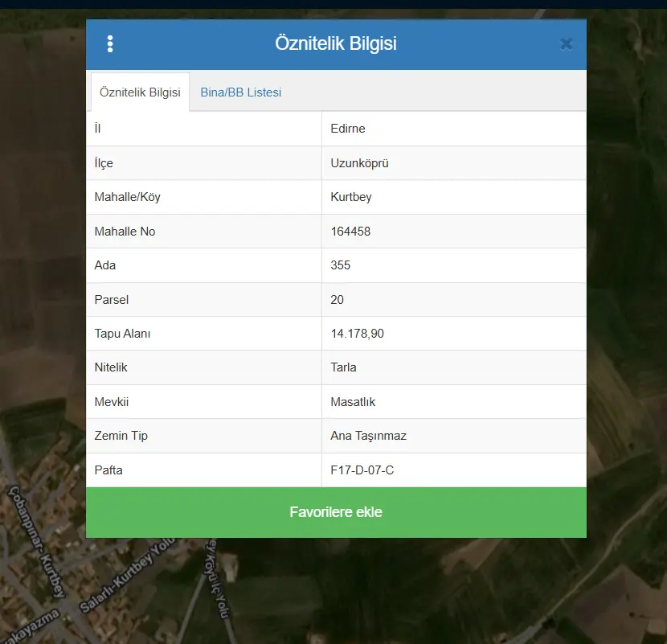Click the Favorilere ekle button
Screen dimensions: 667x644
coord(336,512)
